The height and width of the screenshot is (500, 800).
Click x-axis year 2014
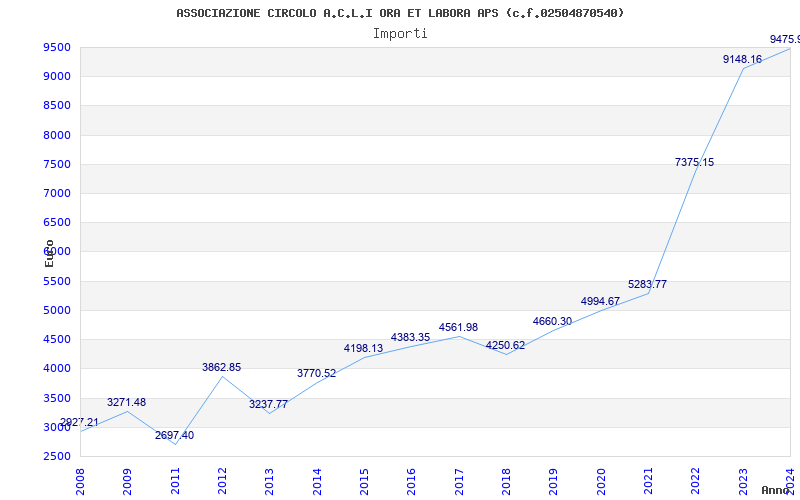point(317,482)
